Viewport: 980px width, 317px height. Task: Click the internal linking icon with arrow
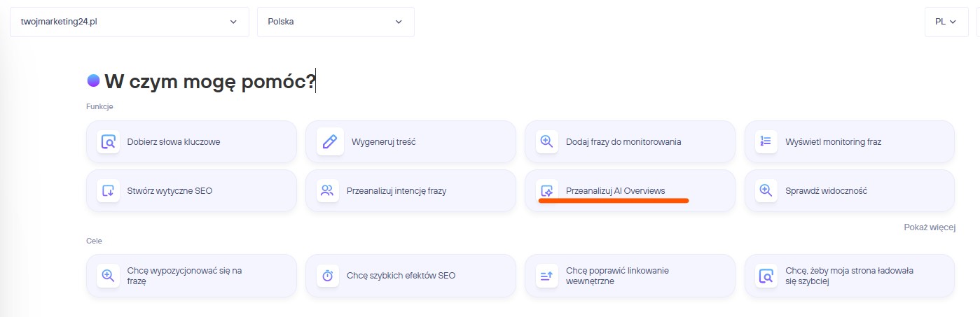pos(547,276)
